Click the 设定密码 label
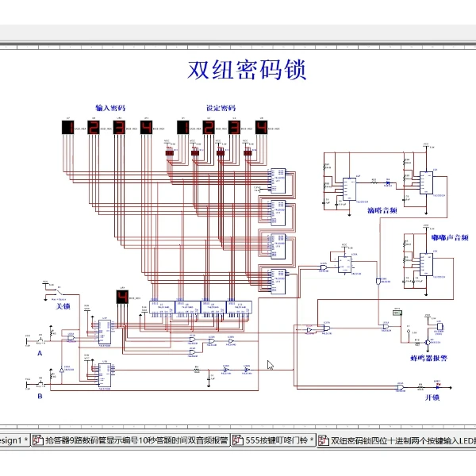476x476 pixels. coord(221,108)
